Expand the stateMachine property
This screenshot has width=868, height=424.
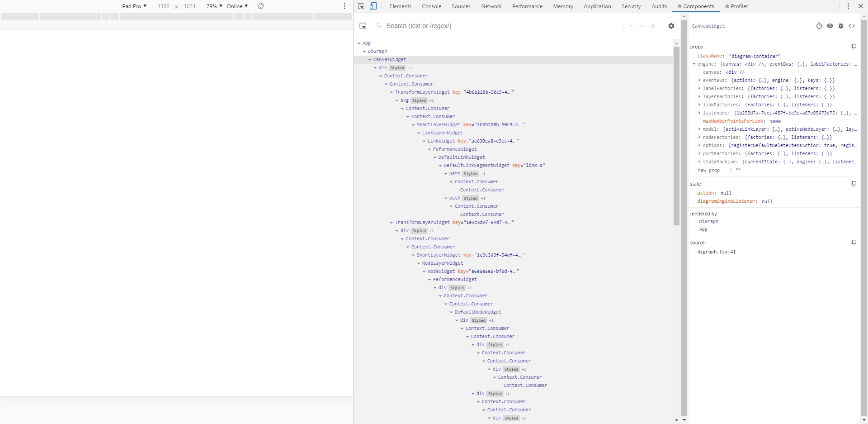[x=699, y=162]
